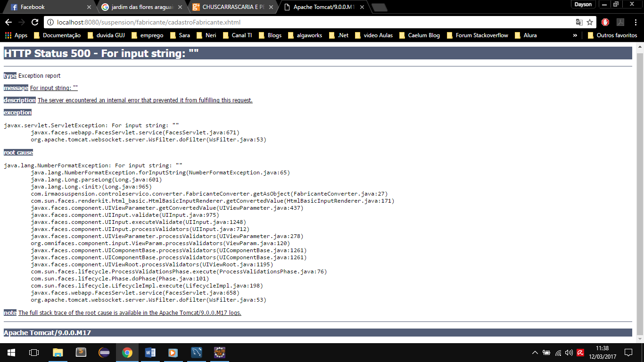Open Eclipse IDE from the taskbar
The width and height of the screenshot is (644, 362).
tap(104, 353)
